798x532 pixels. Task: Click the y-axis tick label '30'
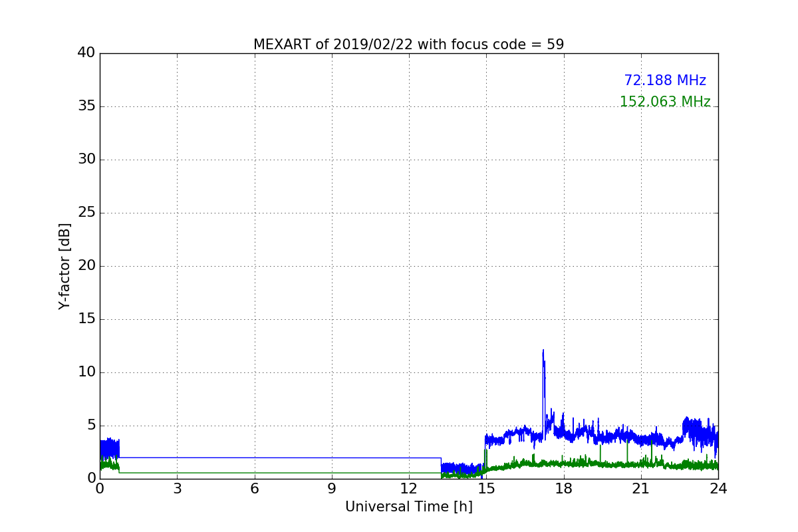pyautogui.click(x=86, y=160)
